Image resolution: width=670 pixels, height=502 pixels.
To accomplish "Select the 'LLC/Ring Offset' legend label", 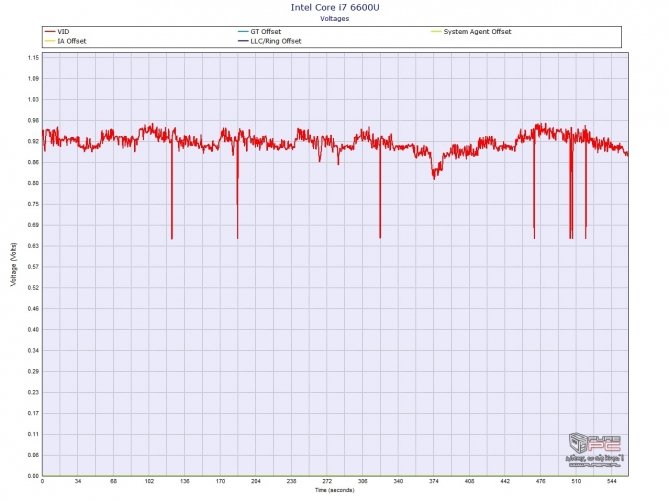I will click(x=276, y=41).
